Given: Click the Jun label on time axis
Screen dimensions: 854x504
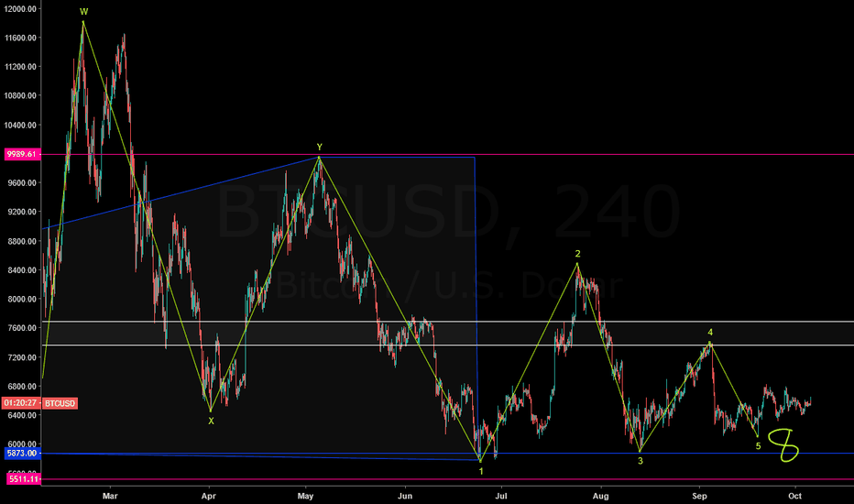Looking at the screenshot, I should click(x=405, y=496).
